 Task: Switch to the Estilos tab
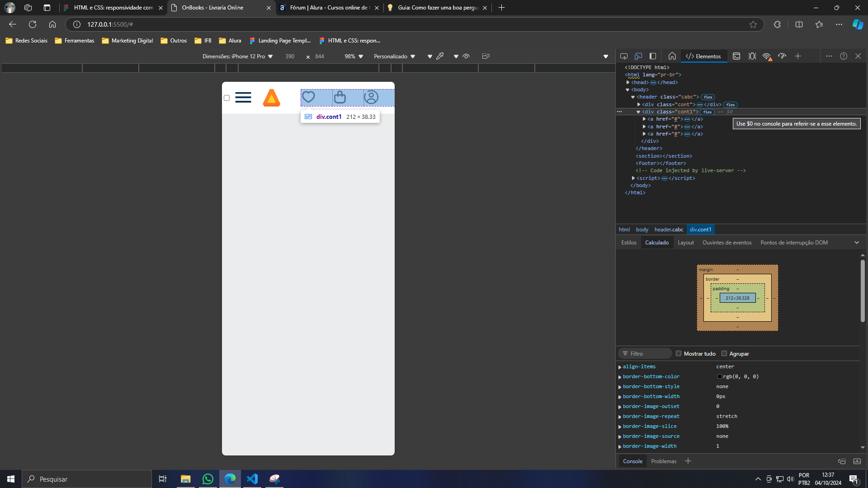[628, 243]
